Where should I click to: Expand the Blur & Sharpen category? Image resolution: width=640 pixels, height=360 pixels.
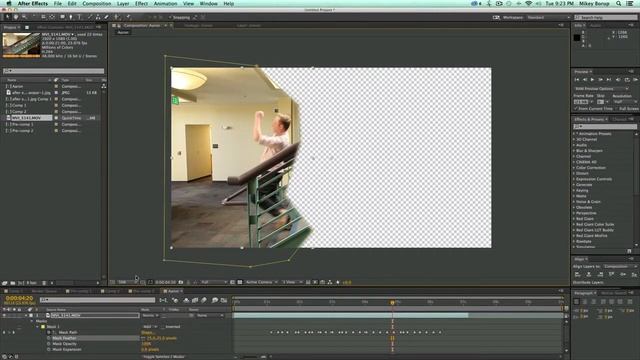[x=574, y=151]
